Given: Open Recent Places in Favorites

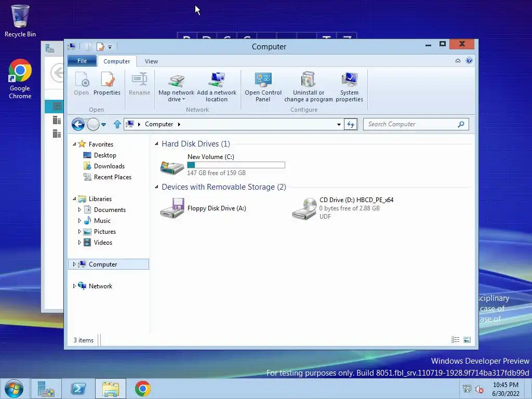Looking at the screenshot, I should coord(112,177).
